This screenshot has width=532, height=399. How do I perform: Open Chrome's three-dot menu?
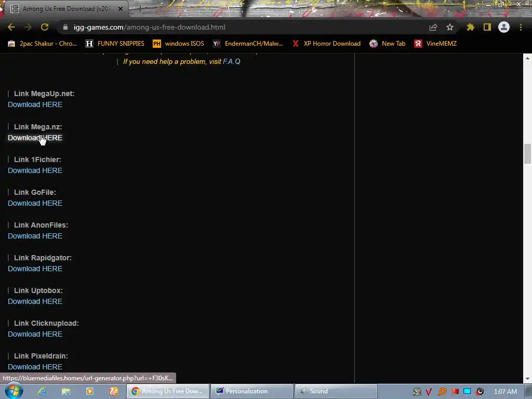(521, 27)
